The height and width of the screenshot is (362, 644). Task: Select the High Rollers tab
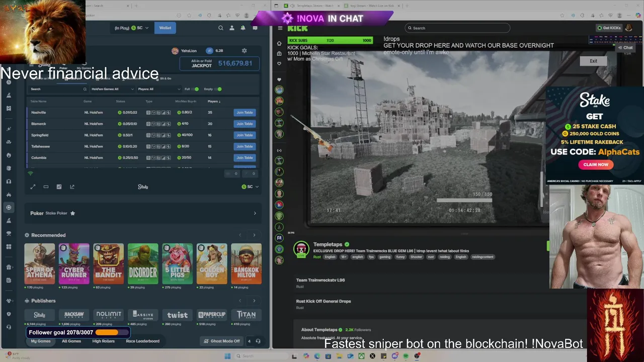coord(104,341)
